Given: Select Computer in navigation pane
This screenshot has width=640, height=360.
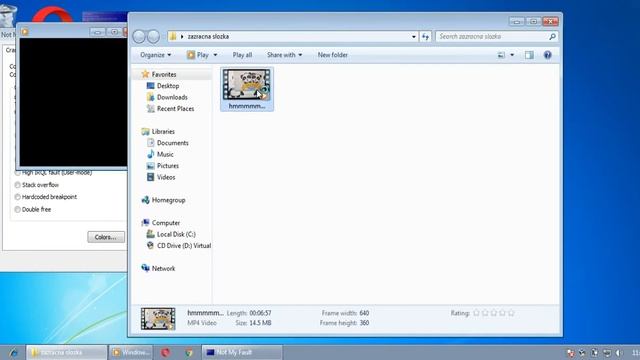Looking at the screenshot, I should (166, 223).
